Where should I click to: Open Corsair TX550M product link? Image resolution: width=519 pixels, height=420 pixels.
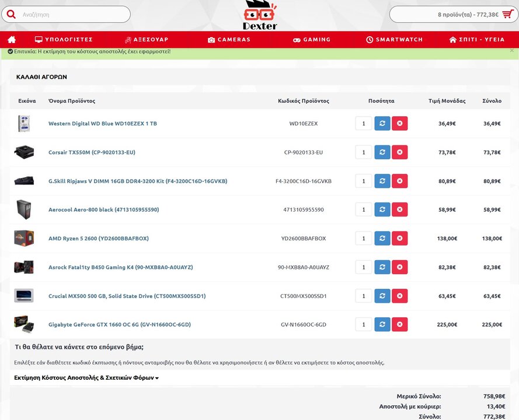[92, 152]
